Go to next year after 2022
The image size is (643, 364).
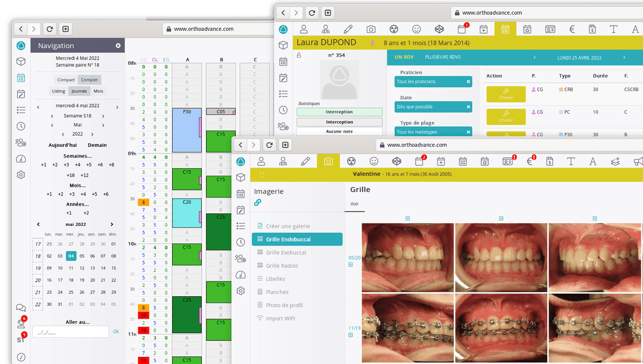[x=92, y=134]
